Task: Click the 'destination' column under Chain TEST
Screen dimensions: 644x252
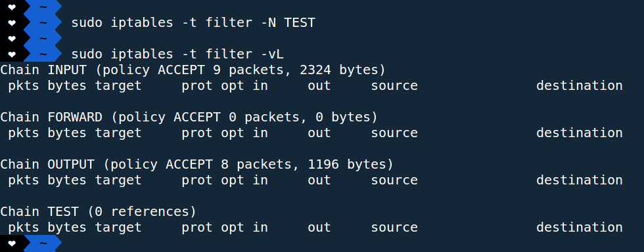Action: 580,227
